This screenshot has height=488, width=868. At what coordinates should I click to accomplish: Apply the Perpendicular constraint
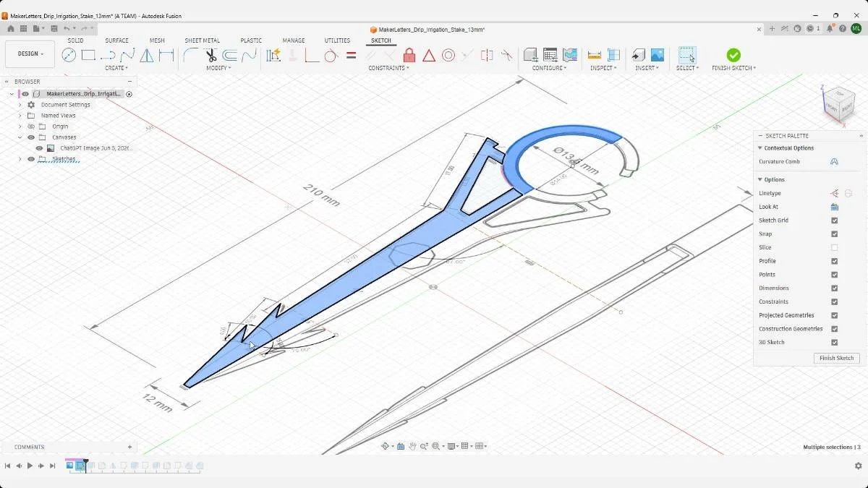312,55
